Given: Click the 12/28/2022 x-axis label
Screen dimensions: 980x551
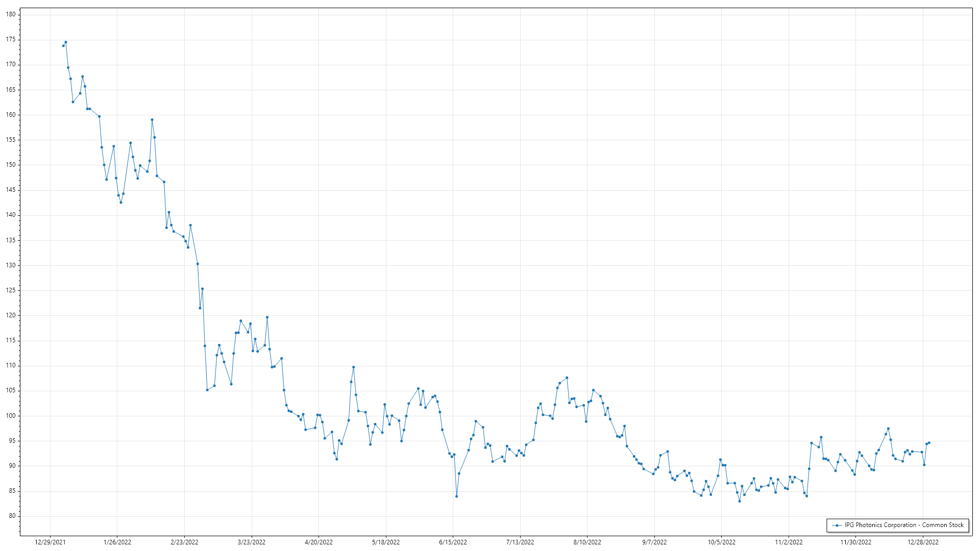Looking at the screenshot, I should [x=923, y=542].
